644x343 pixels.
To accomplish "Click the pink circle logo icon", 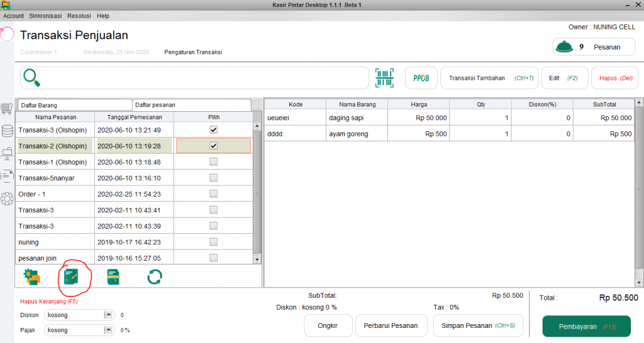I will (6, 34).
